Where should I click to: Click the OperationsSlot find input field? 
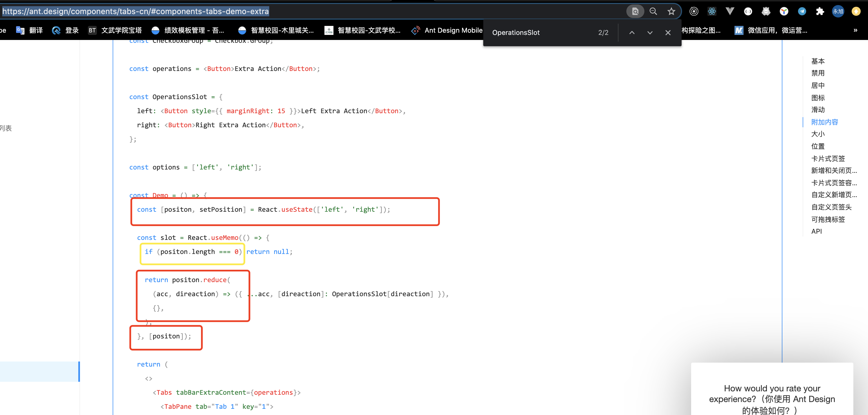(539, 33)
